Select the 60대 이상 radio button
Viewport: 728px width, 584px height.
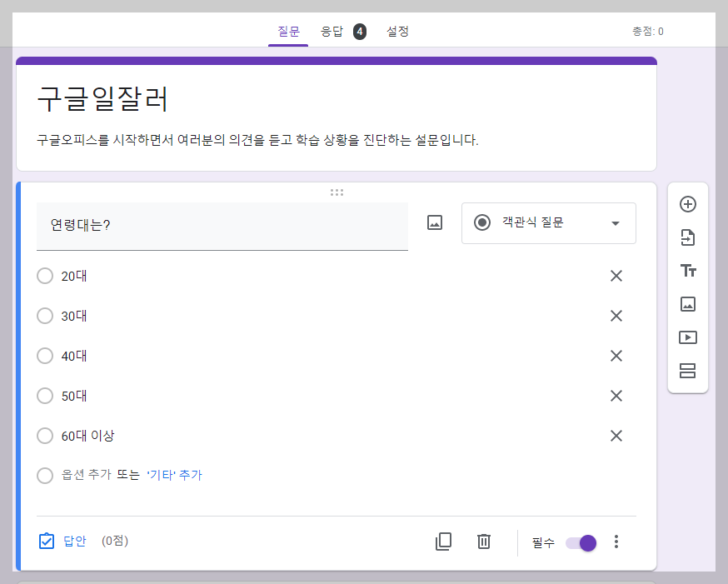[x=45, y=436]
